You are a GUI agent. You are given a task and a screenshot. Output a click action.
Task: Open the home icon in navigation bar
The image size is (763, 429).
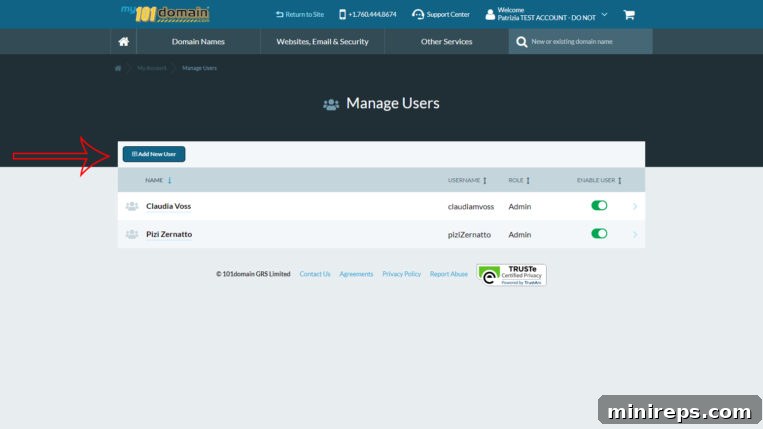pyautogui.click(x=124, y=41)
